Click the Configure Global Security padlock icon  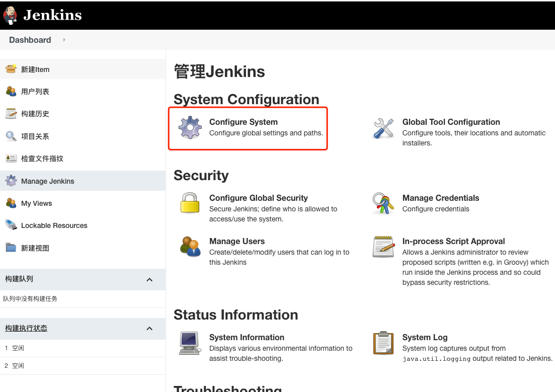pos(190,203)
